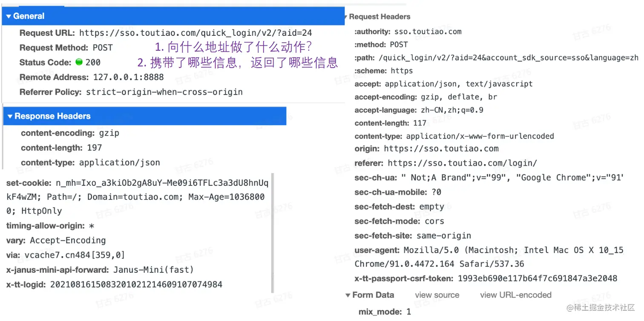Viewport: 644px width, 321px height.
Task: Select the mix_mode form data entry
Action: pos(385,312)
